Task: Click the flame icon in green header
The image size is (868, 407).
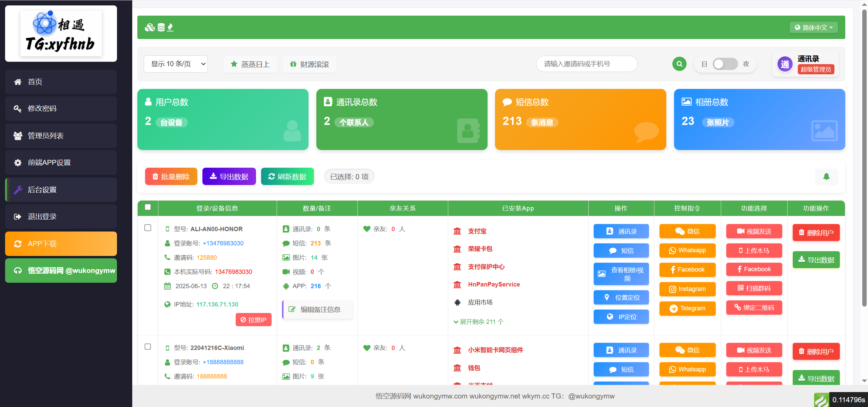Action: click(x=170, y=27)
